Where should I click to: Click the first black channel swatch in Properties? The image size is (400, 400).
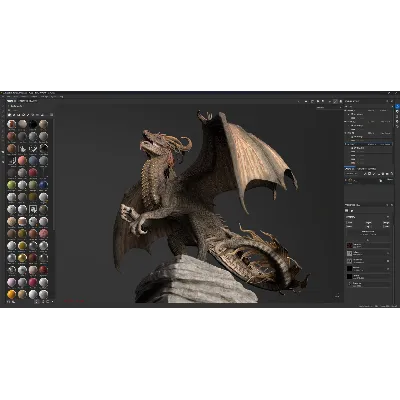click(349, 269)
